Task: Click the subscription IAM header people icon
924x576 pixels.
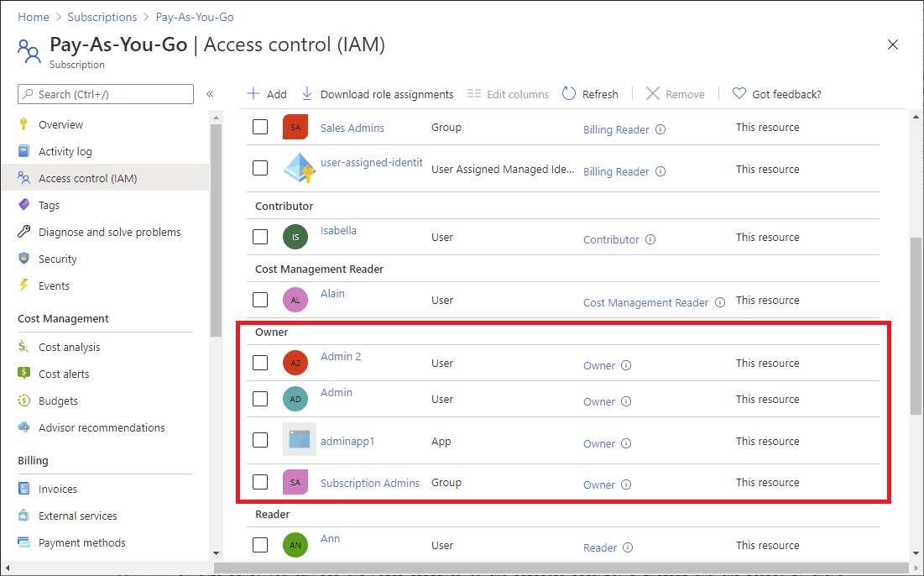Action: point(29,51)
